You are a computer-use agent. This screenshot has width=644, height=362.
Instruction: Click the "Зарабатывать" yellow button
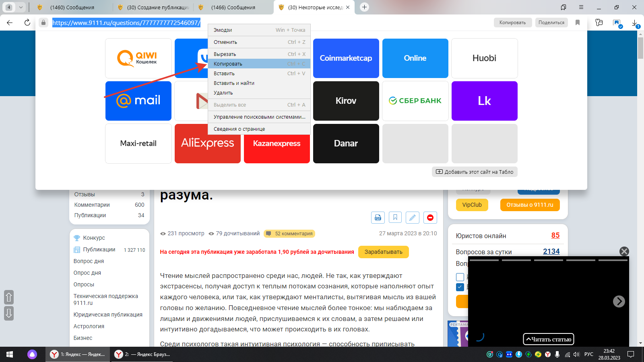(383, 252)
